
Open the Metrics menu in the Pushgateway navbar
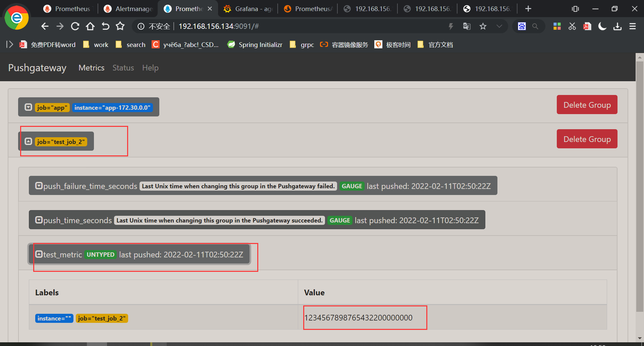click(x=91, y=67)
